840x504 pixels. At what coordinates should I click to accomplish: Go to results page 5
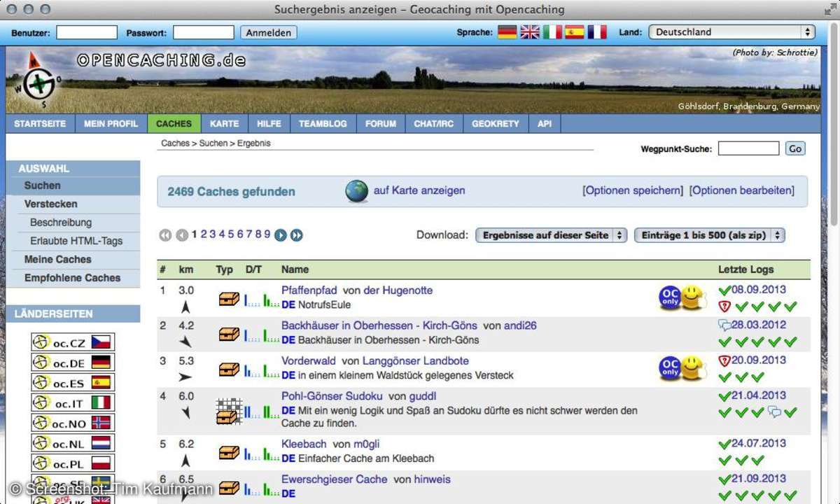pyautogui.click(x=230, y=234)
